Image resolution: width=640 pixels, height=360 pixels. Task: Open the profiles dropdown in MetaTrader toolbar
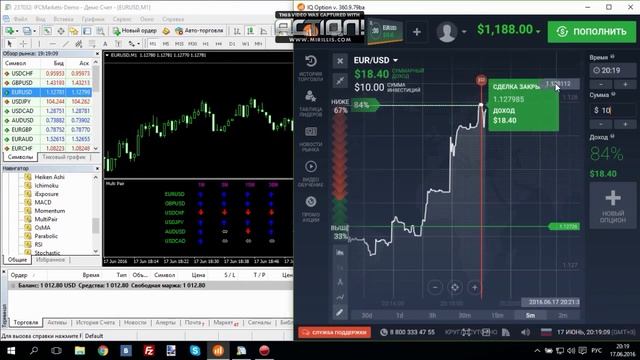pos(34,31)
